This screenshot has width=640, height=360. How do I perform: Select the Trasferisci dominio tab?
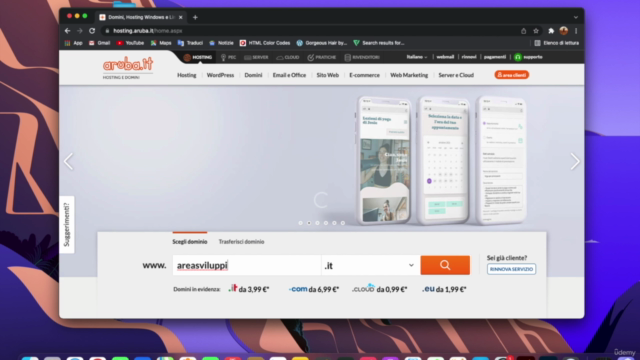(x=241, y=242)
